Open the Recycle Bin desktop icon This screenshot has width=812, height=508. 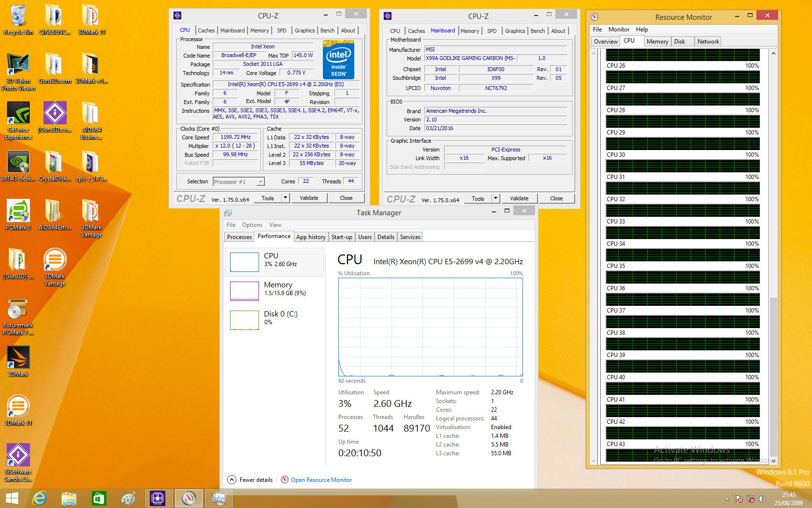[18, 19]
